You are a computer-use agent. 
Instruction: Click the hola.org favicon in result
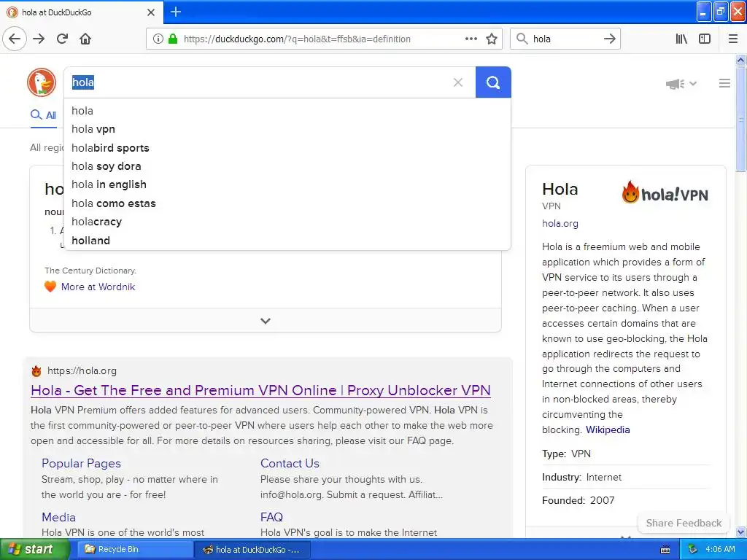(x=36, y=371)
